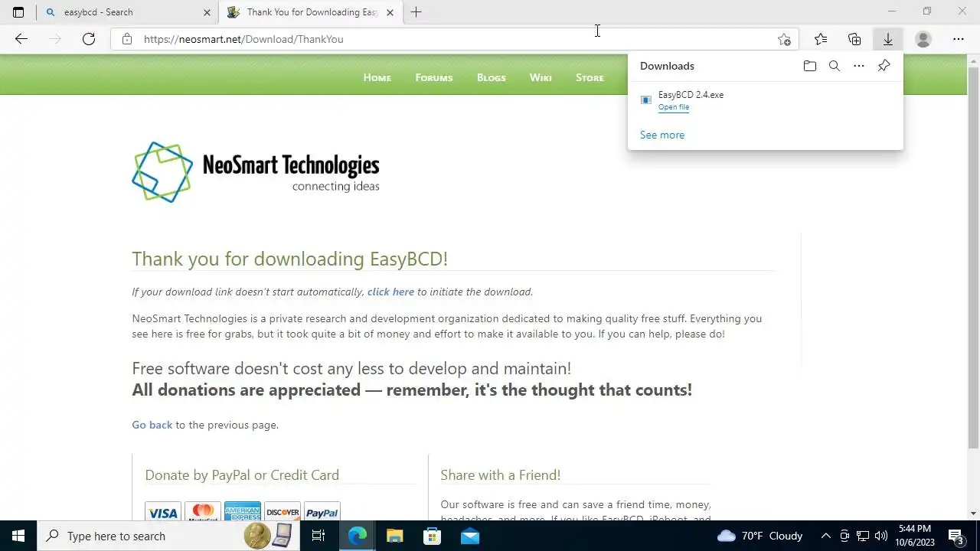
Task: Click the Discover card icon
Action: point(283,512)
